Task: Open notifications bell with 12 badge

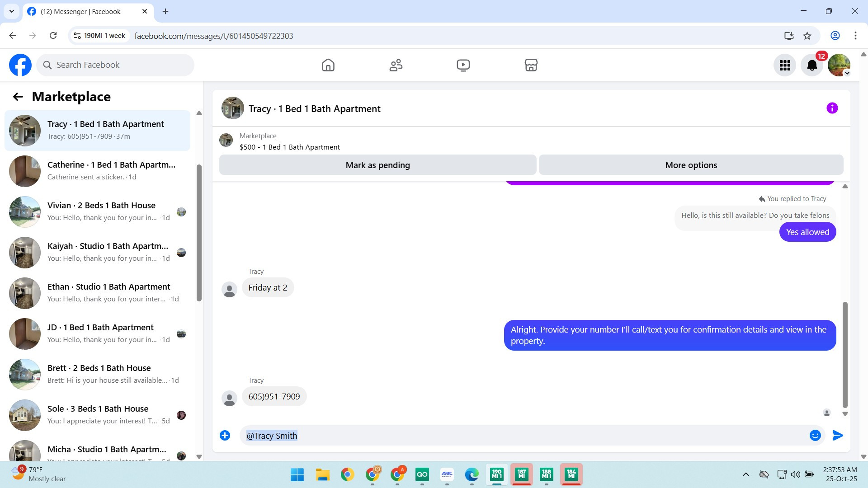Action: [812, 66]
